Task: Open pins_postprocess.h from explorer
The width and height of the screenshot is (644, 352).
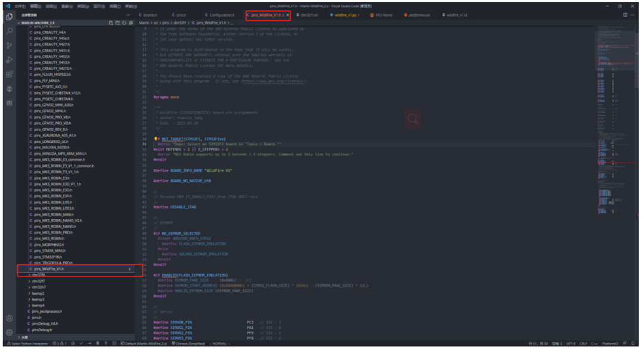Action: 76,311
